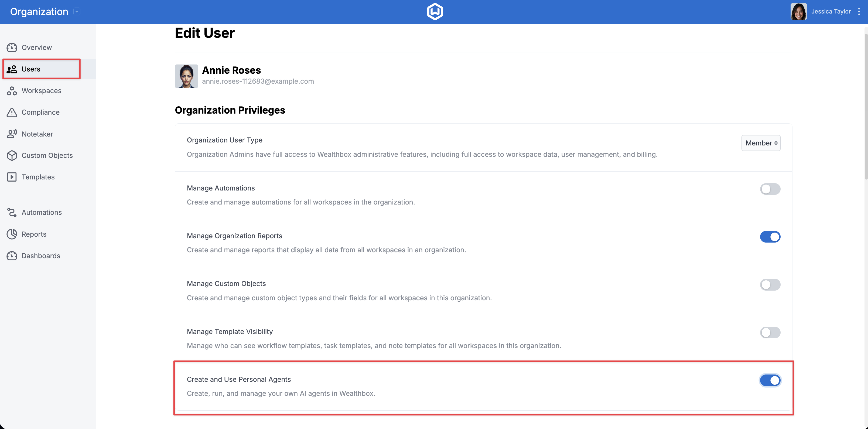Screen dimensions: 868x429
Task: Open the Notetaker page
Action: [x=48, y=134]
